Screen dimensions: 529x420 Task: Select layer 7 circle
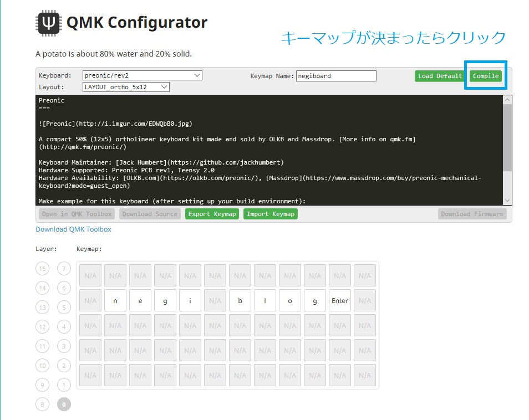coord(64,269)
